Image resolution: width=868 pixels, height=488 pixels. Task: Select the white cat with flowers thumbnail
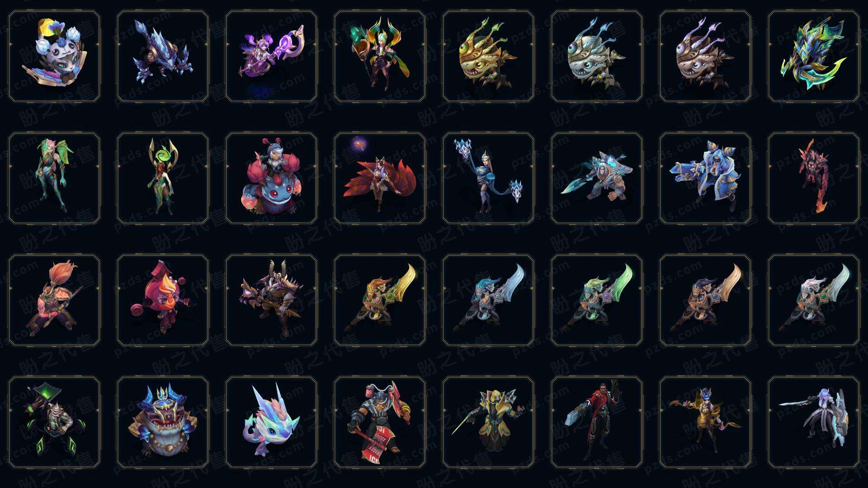[x=54, y=56]
